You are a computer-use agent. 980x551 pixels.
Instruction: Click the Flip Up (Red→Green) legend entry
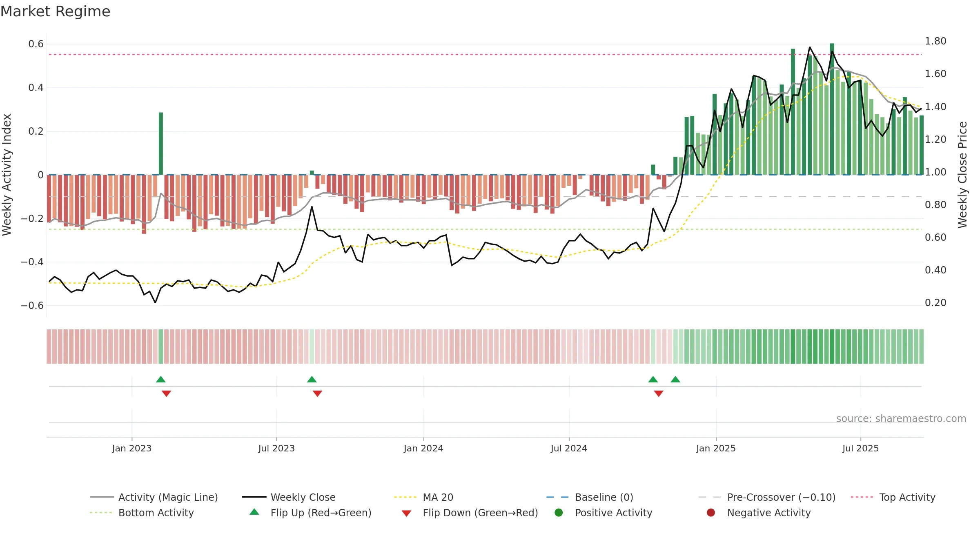[x=310, y=513]
